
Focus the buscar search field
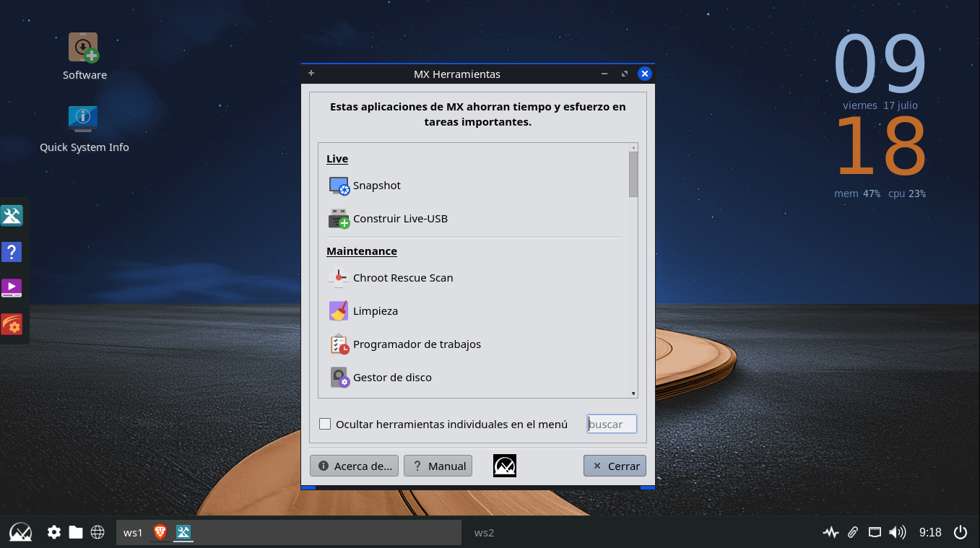612,424
